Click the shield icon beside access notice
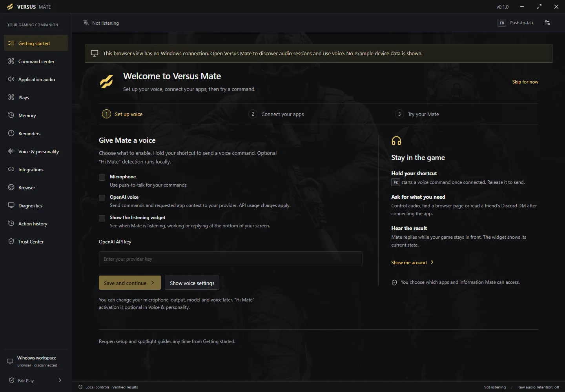The image size is (565, 392). click(x=394, y=283)
